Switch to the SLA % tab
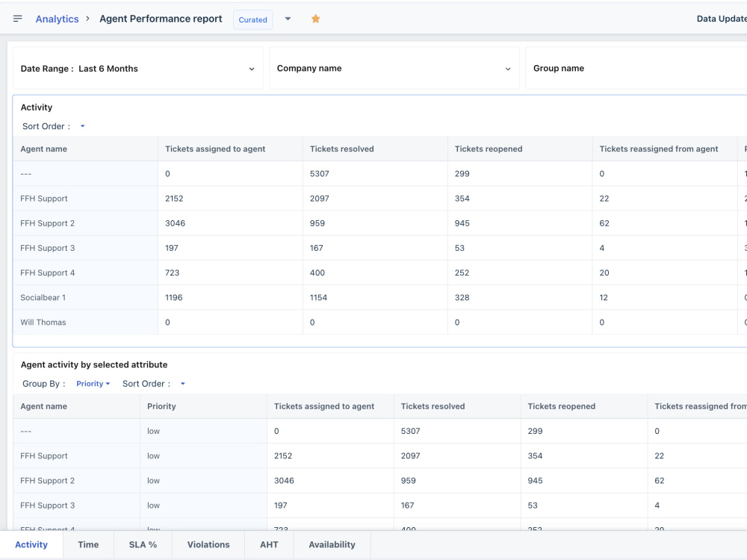Screen dimensions: 747x560 pos(143,544)
